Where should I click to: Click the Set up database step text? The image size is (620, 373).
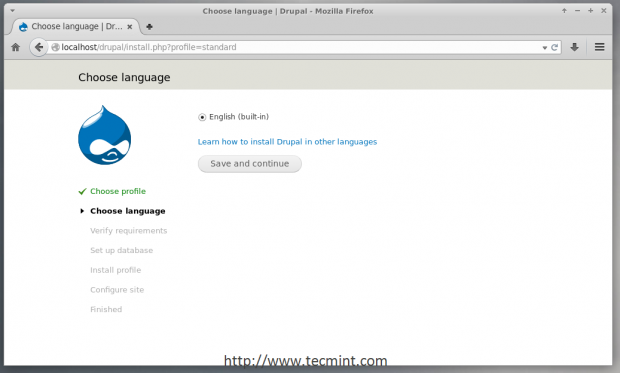pos(121,250)
